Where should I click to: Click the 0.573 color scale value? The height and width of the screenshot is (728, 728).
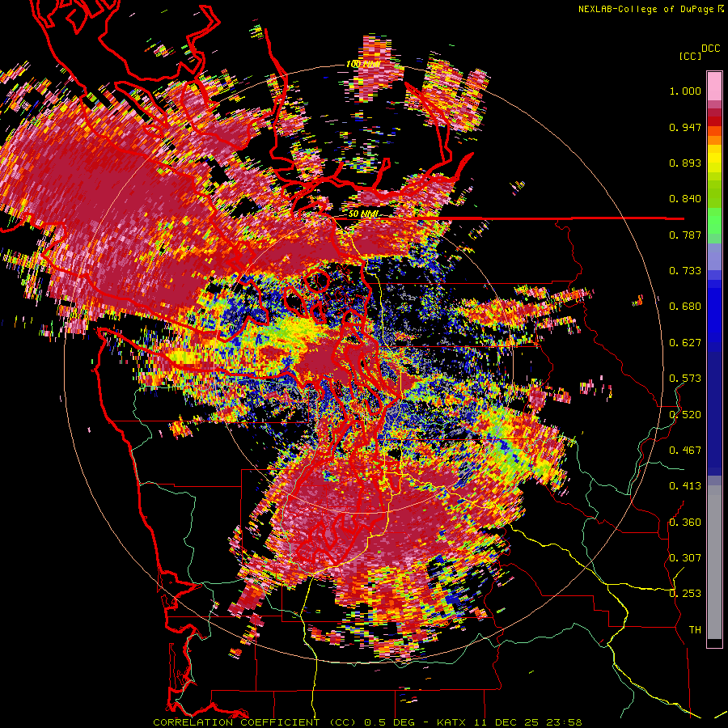[x=685, y=379]
